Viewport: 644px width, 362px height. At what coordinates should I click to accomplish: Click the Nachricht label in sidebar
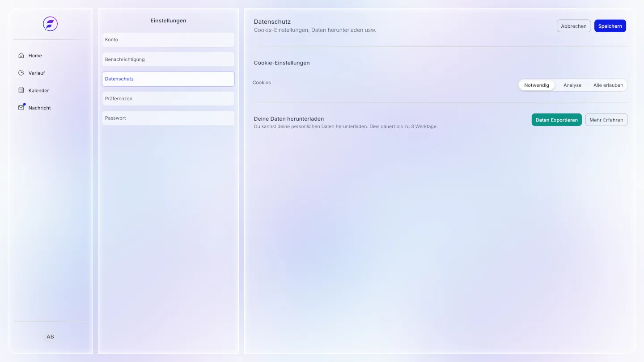pos(40,108)
